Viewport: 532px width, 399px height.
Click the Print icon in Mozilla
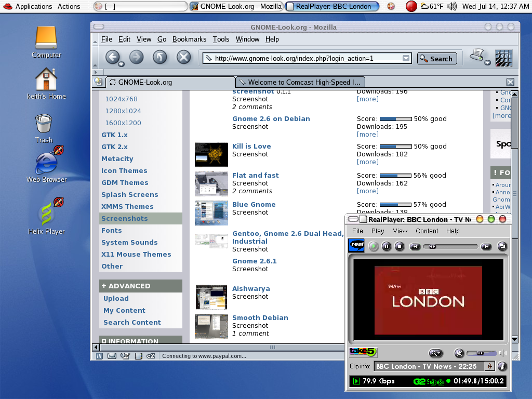click(x=477, y=55)
